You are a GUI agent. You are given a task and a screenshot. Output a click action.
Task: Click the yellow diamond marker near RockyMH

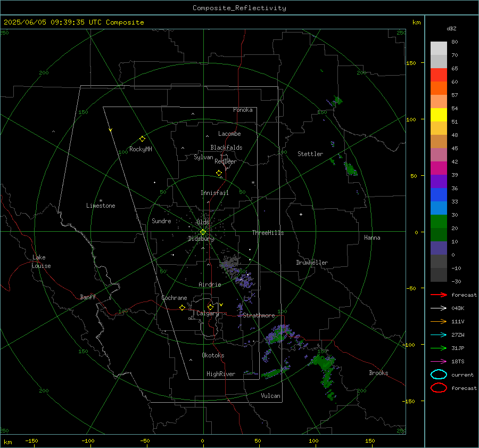pos(142,139)
